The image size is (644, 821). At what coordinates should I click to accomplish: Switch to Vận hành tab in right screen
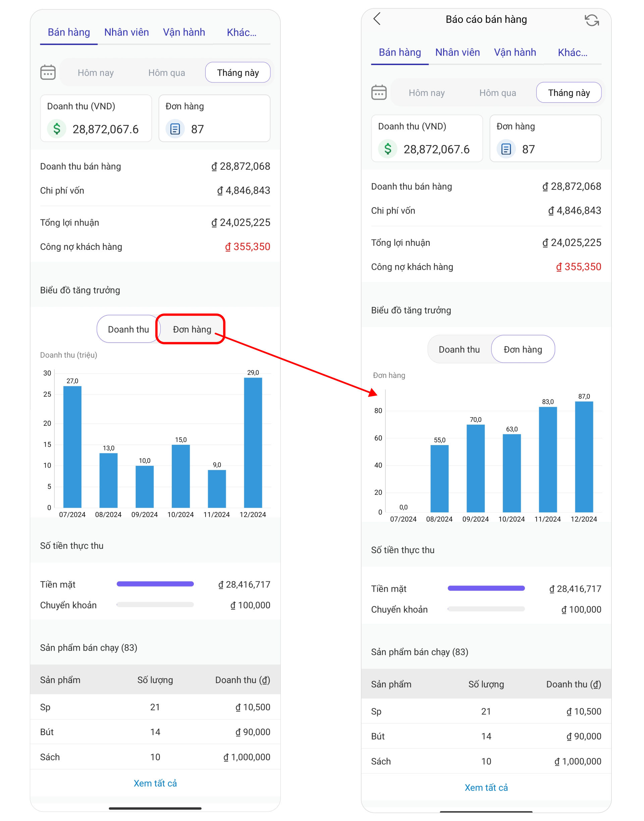point(515,52)
